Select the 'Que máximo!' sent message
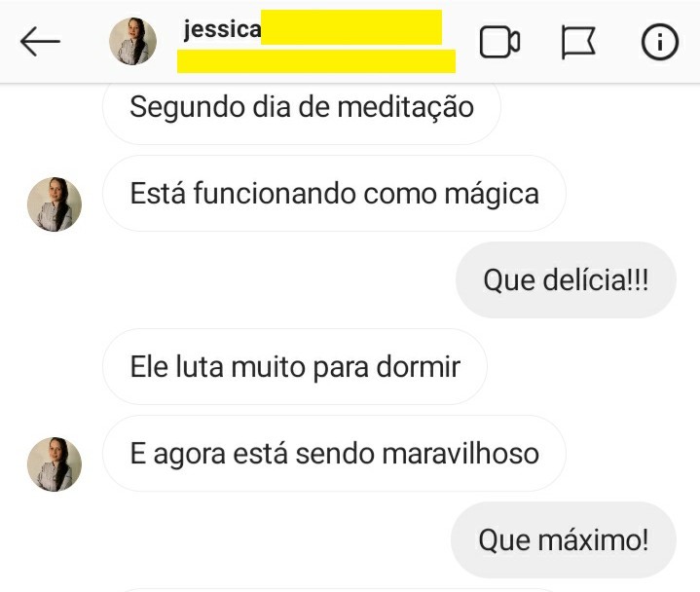Image resolution: width=700 pixels, height=592 pixels. (564, 539)
